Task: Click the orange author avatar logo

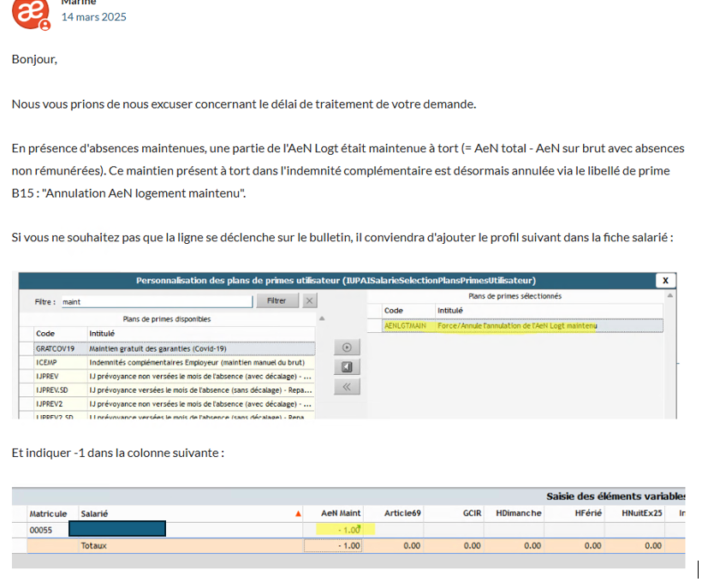Action: point(30,13)
